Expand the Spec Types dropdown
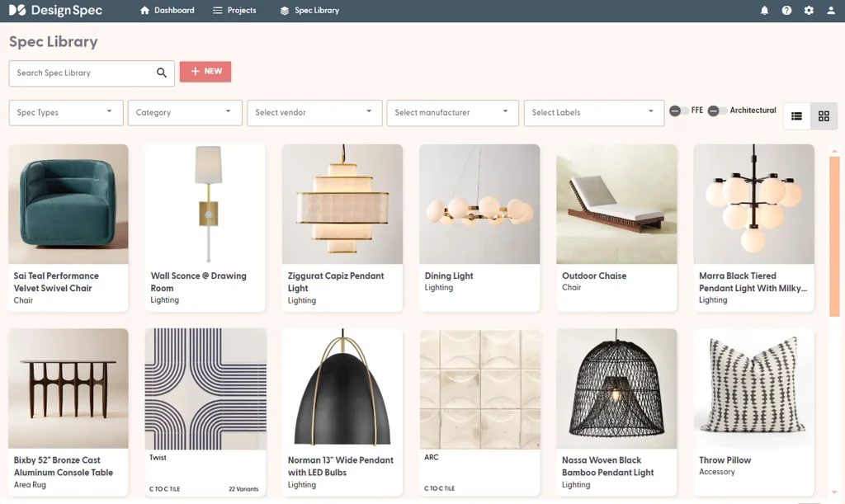The image size is (845, 504). [x=66, y=113]
